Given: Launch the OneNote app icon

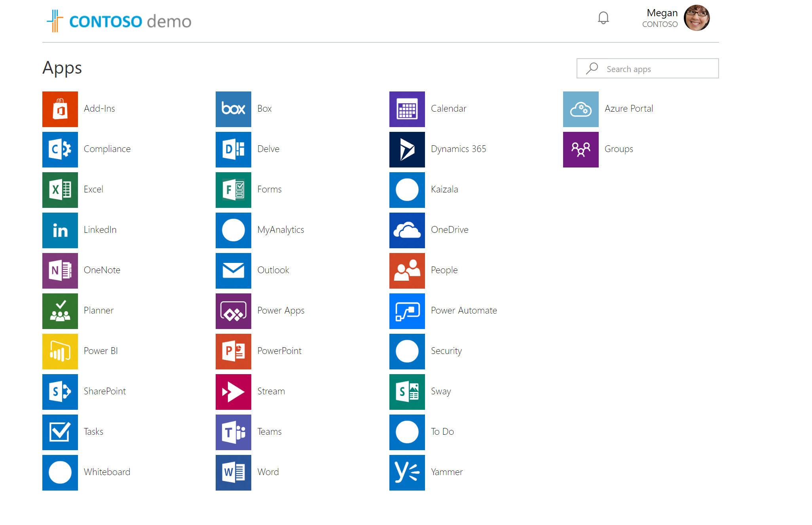Looking at the screenshot, I should coord(60,271).
